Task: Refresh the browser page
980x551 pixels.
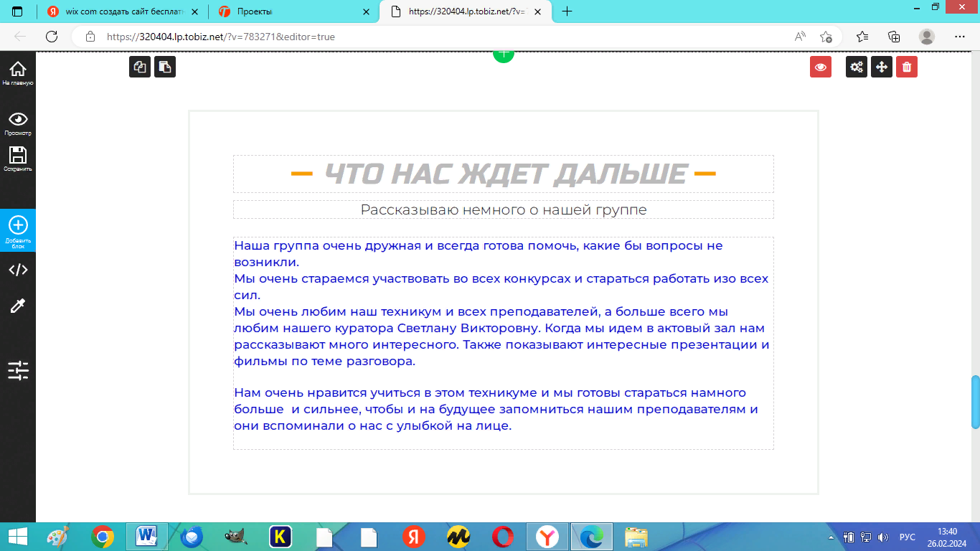Action: tap(52, 37)
